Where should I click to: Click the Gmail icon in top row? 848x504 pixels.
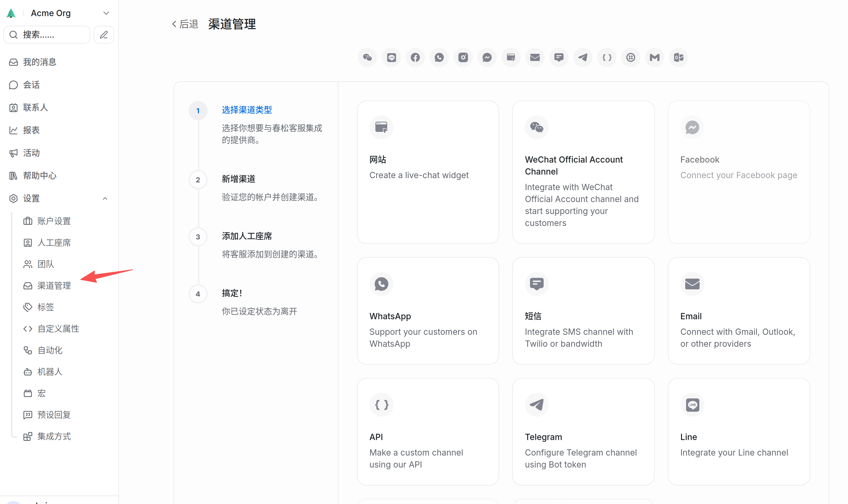654,57
